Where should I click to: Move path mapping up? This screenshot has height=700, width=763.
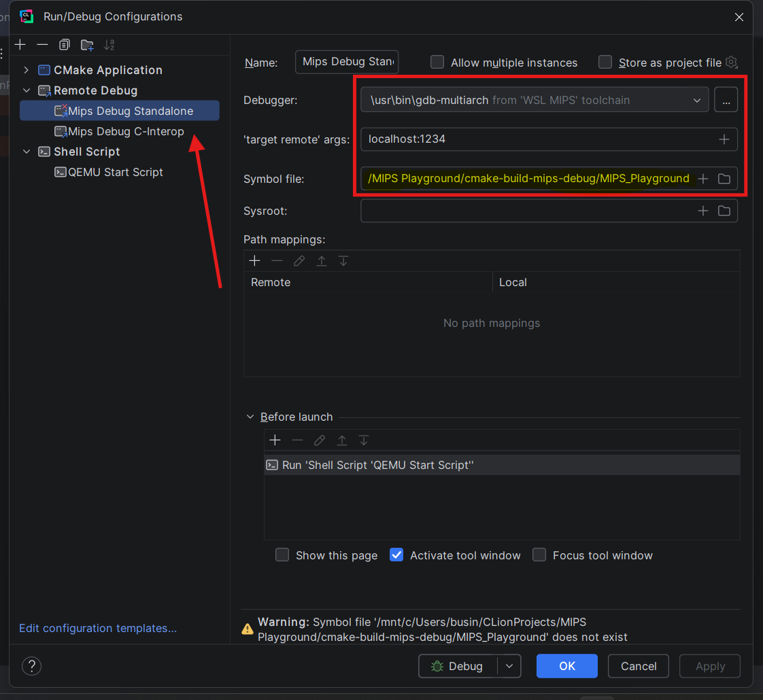[x=321, y=261]
